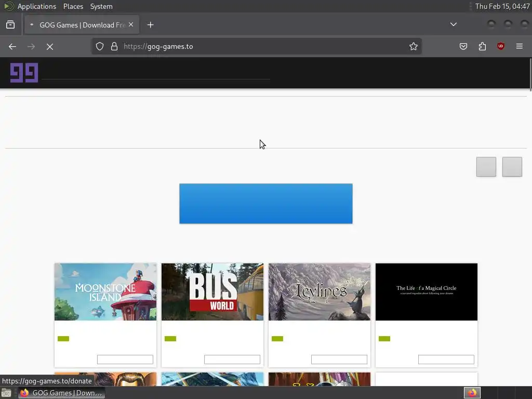Open a new tab with plus

(150, 25)
